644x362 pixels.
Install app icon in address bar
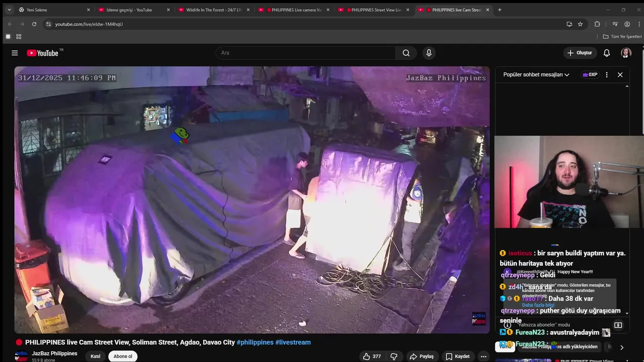click(x=569, y=24)
